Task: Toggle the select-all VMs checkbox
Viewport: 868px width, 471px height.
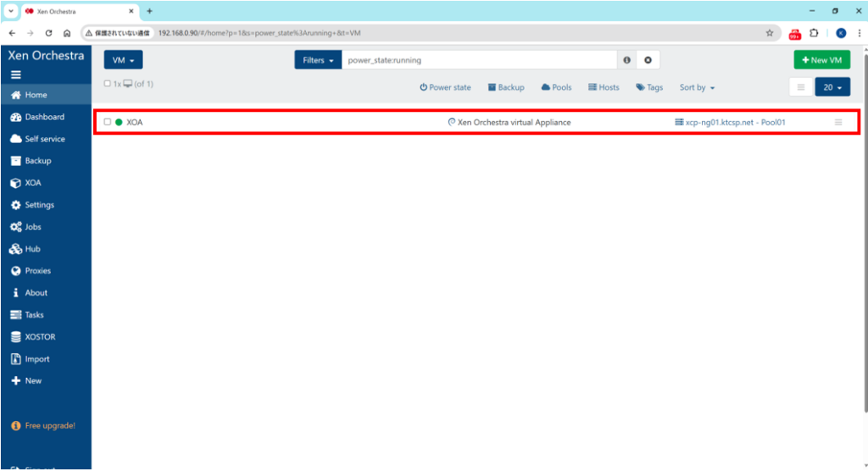Action: tap(107, 84)
